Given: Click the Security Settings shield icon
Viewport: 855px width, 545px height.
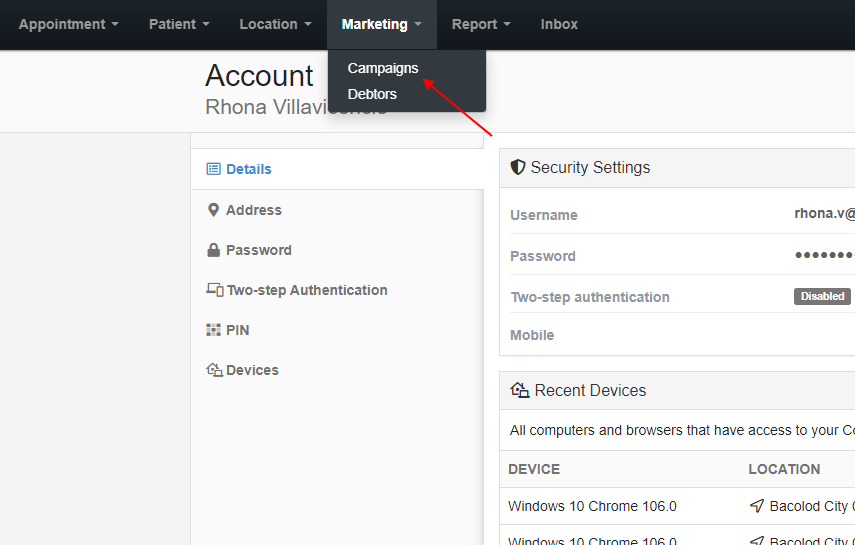Looking at the screenshot, I should (517, 167).
